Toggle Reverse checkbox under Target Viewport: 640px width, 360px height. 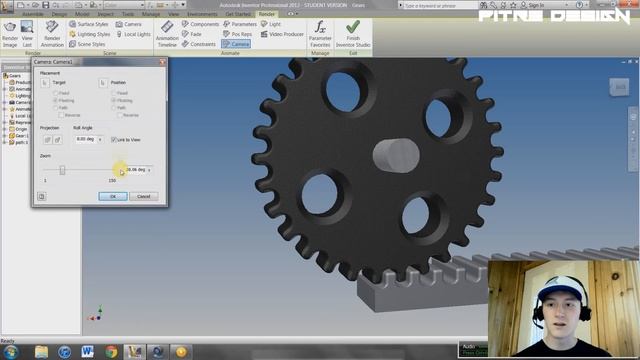(61, 115)
